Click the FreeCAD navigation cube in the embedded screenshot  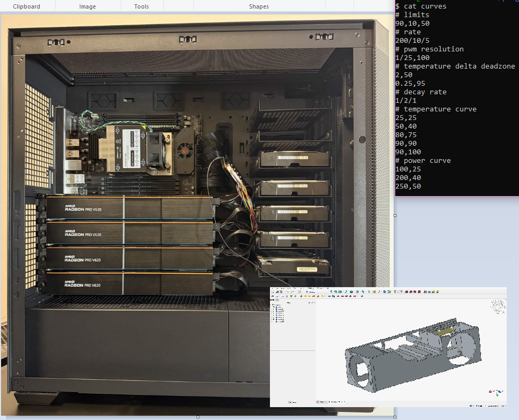(x=498, y=306)
